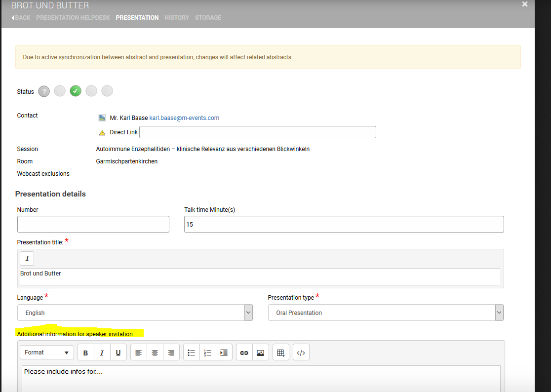This screenshot has width=551, height=392.
Task: Select the Presentation tab
Action: pyautogui.click(x=137, y=18)
